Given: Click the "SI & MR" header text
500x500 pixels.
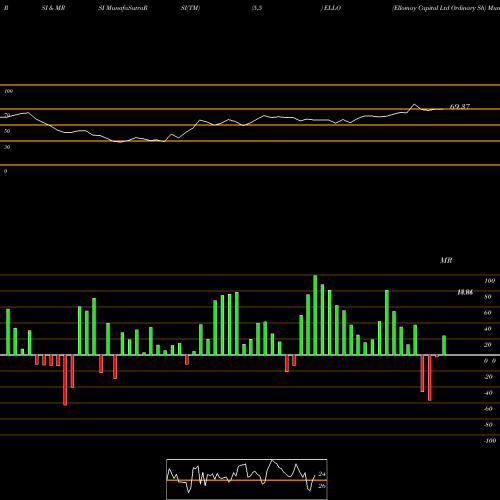Looking at the screenshot, I should pos(53,8).
